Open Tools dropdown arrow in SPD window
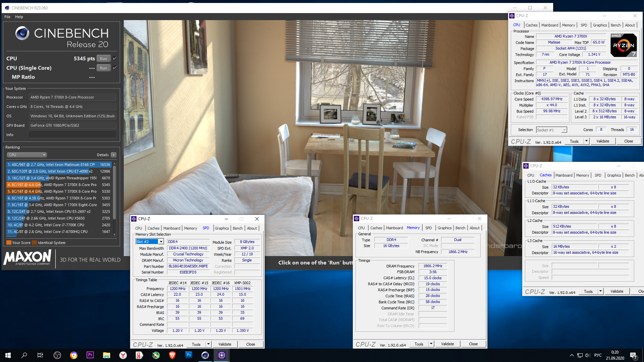 [208, 344]
